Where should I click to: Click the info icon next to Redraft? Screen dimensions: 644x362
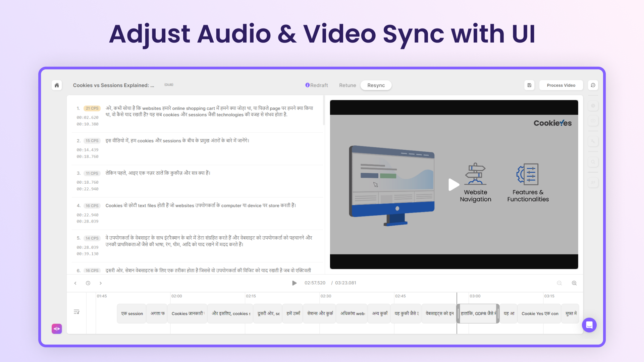[307, 85]
